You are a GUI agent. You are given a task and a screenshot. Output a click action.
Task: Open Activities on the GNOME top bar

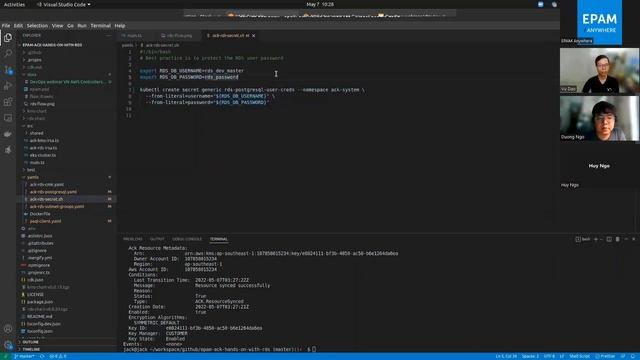pyautogui.click(x=14, y=4)
